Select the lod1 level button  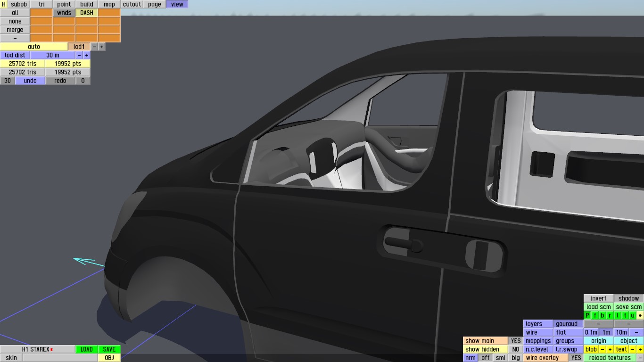tap(79, 47)
